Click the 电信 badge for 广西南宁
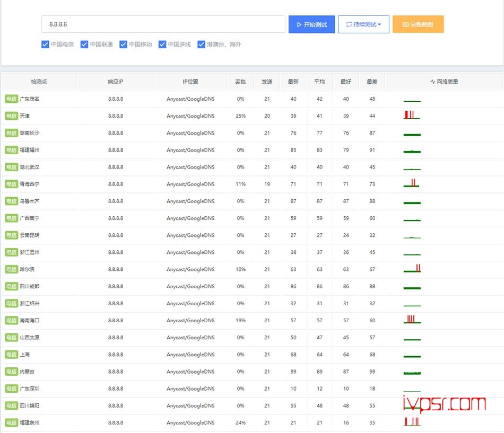This screenshot has width=504, height=433. [x=11, y=218]
